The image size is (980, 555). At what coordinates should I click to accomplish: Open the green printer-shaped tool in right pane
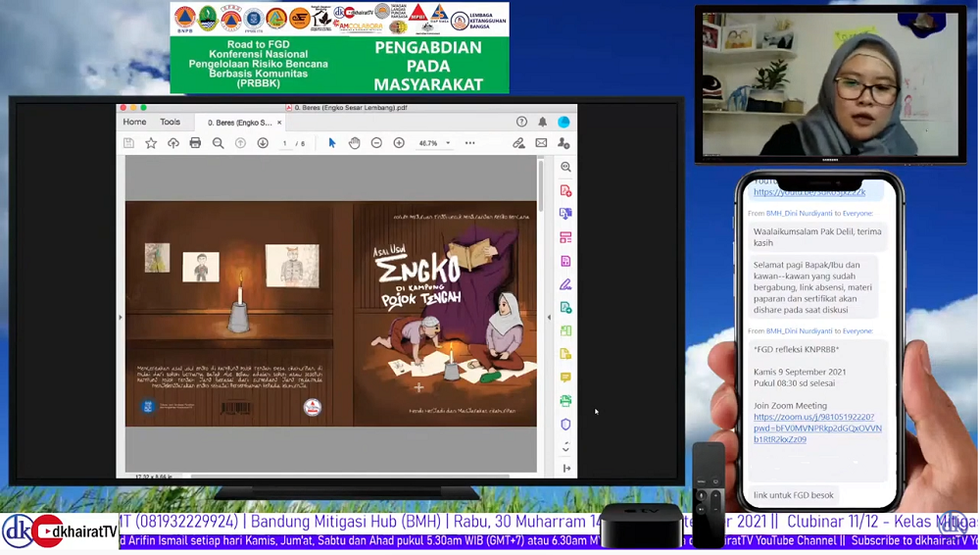point(565,400)
